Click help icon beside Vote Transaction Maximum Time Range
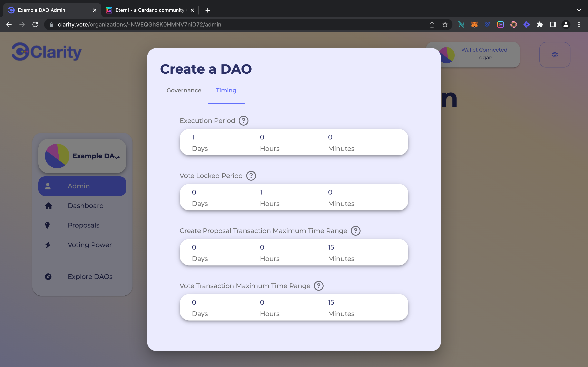The width and height of the screenshot is (588, 367). click(x=318, y=286)
